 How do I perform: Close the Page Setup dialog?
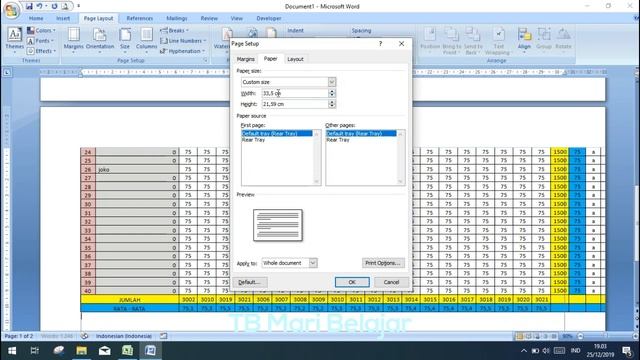coord(401,43)
